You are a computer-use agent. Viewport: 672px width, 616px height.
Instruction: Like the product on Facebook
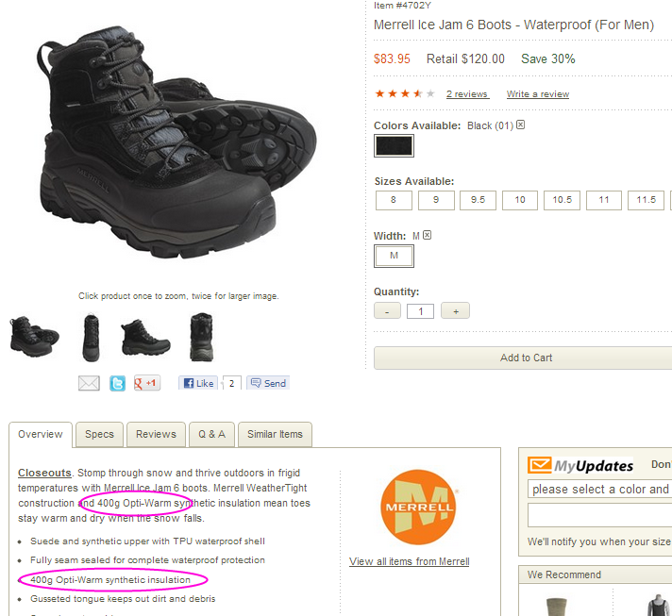click(x=198, y=383)
